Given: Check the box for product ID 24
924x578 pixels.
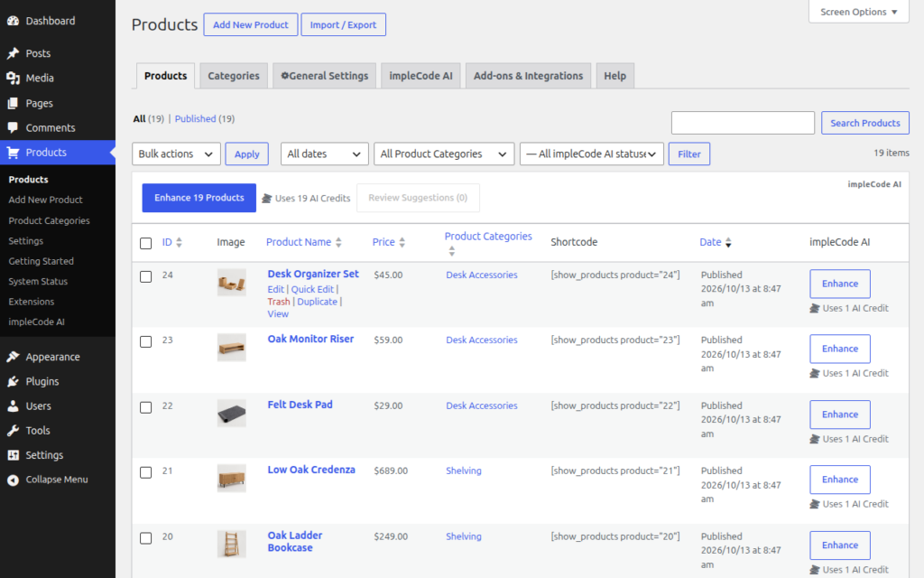Looking at the screenshot, I should (145, 276).
